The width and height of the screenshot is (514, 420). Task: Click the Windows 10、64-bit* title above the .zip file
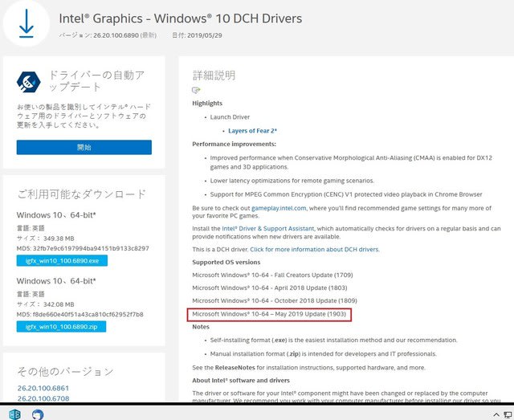[x=56, y=281]
